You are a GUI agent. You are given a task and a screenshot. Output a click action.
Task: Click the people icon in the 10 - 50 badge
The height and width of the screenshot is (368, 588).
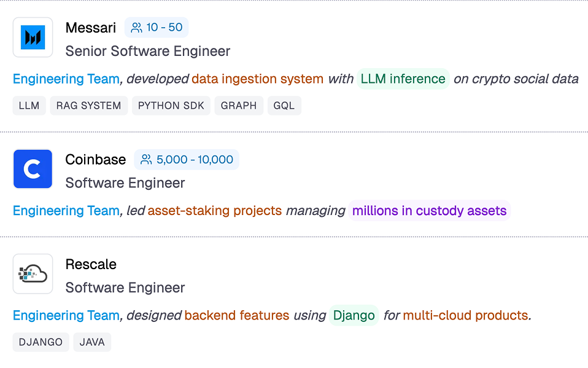click(x=136, y=28)
